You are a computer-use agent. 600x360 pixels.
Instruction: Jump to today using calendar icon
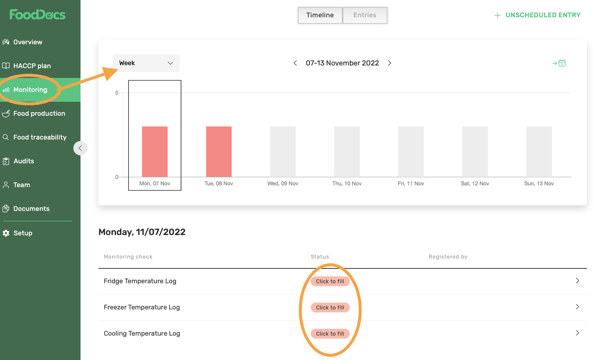pos(559,63)
